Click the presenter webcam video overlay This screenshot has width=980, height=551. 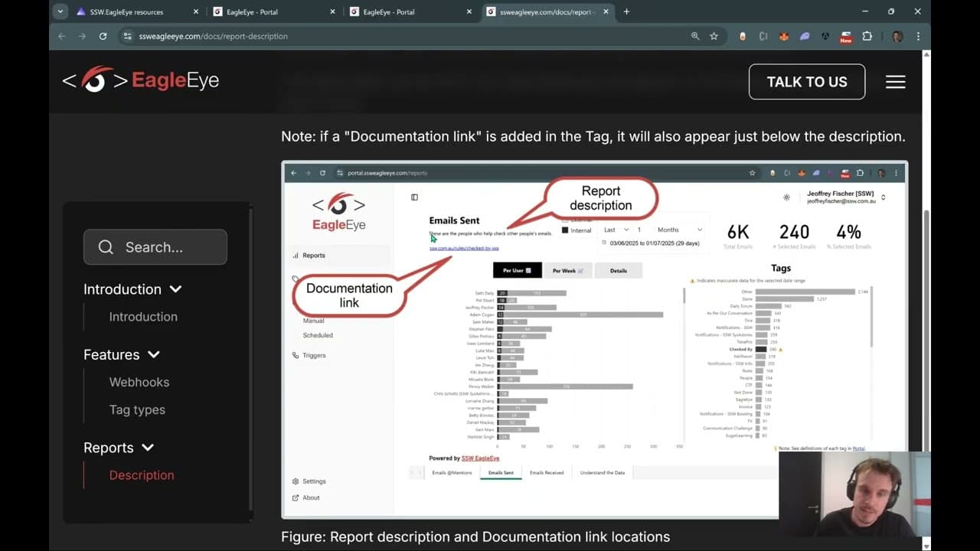coord(854,496)
